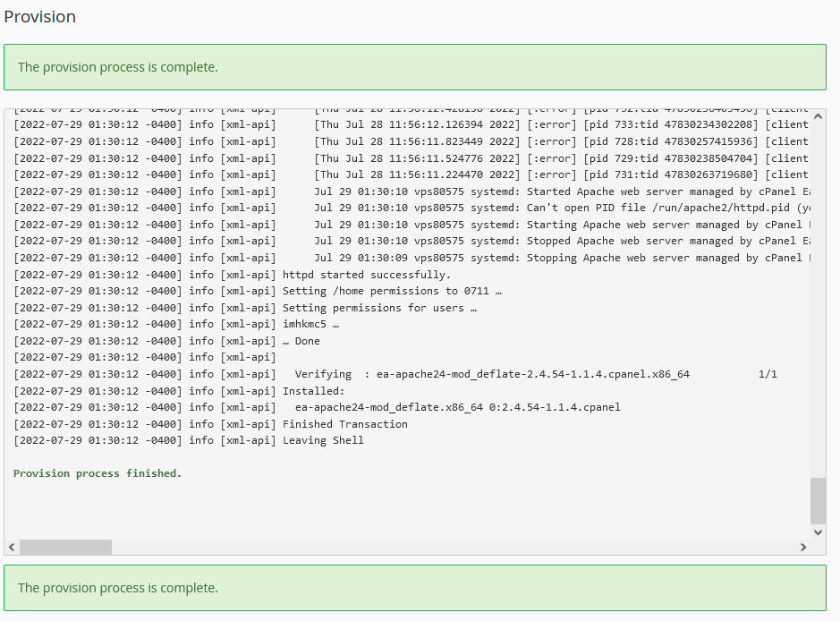The width and height of the screenshot is (840, 621).
Task: Click the vertical scrollbar thumb near the bottom
Action: point(817,501)
